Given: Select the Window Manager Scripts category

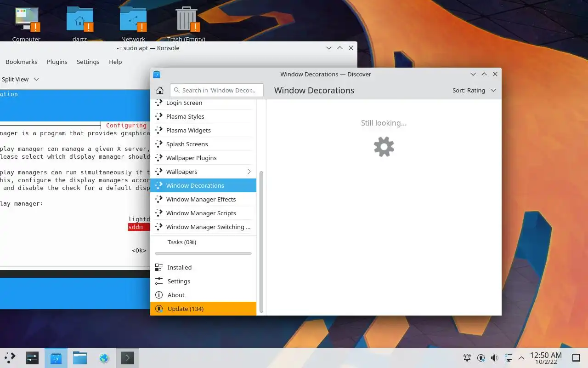Looking at the screenshot, I should (x=203, y=213).
